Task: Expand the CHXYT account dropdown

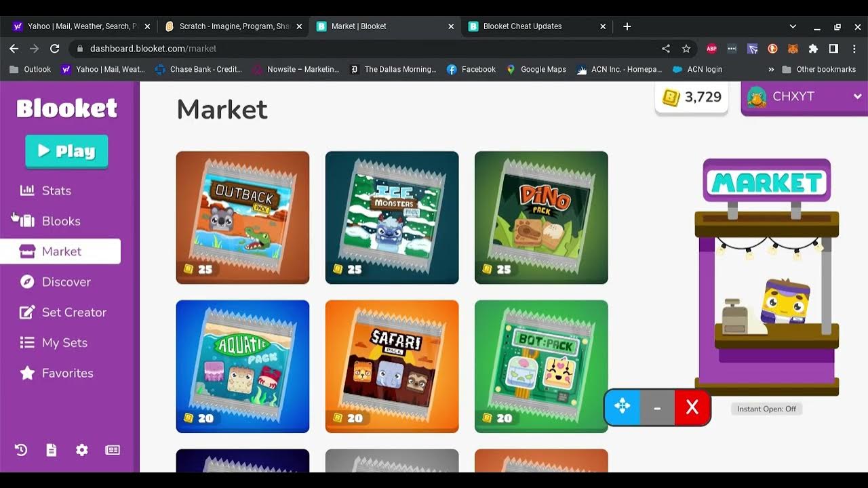Action: [x=804, y=97]
